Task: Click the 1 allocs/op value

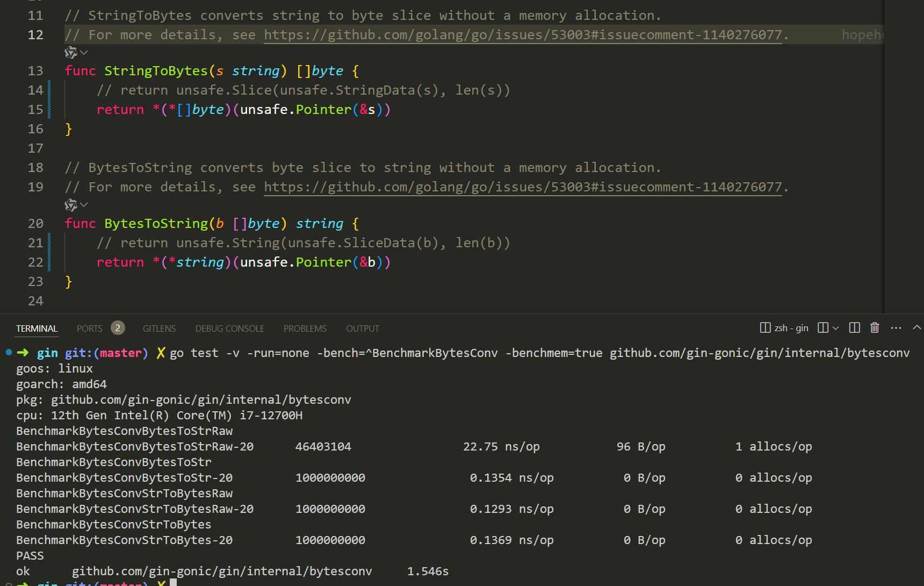Action: point(774,447)
